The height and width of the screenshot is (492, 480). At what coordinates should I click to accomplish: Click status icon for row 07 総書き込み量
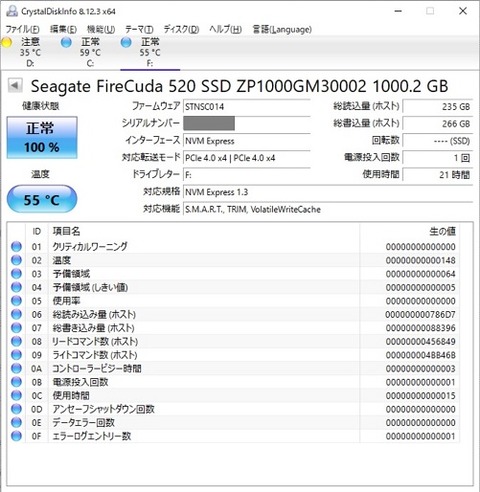coord(16,328)
